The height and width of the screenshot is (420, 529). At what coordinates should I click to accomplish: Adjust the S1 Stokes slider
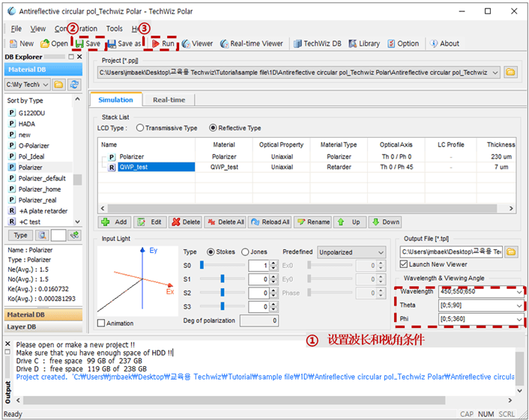coord(222,279)
